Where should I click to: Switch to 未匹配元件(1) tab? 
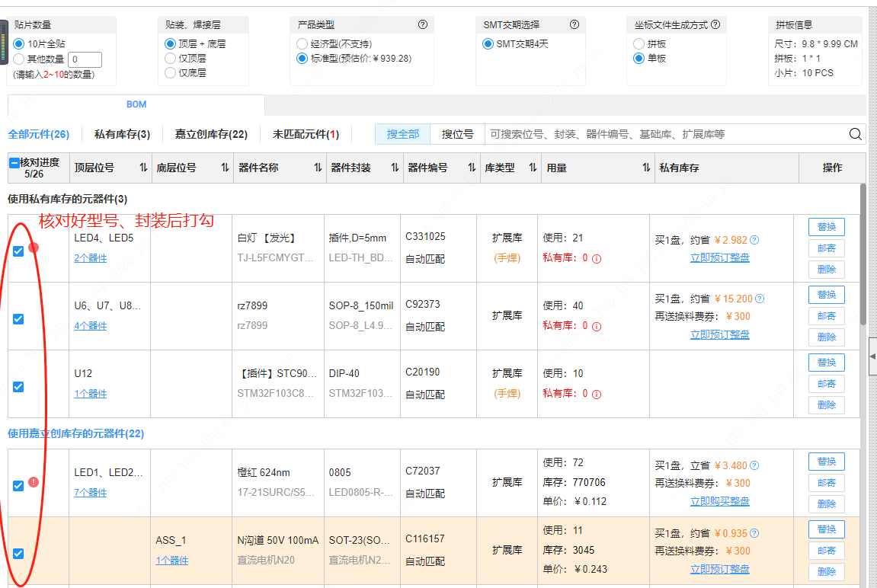tap(306, 134)
